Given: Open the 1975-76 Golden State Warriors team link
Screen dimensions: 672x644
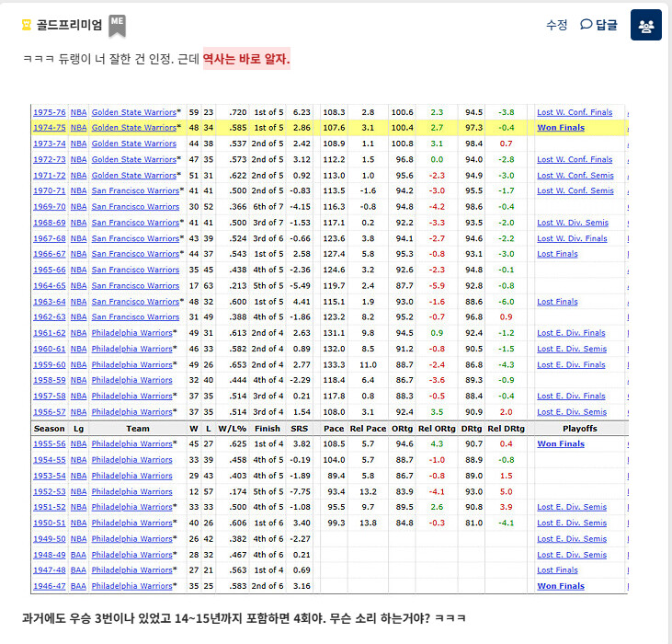Looking at the screenshot, I should pos(134,112).
